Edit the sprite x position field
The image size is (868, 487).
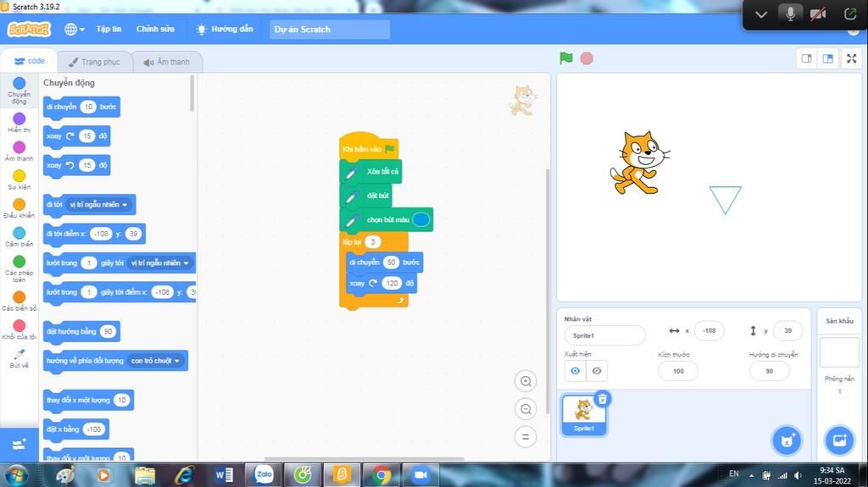(x=709, y=330)
